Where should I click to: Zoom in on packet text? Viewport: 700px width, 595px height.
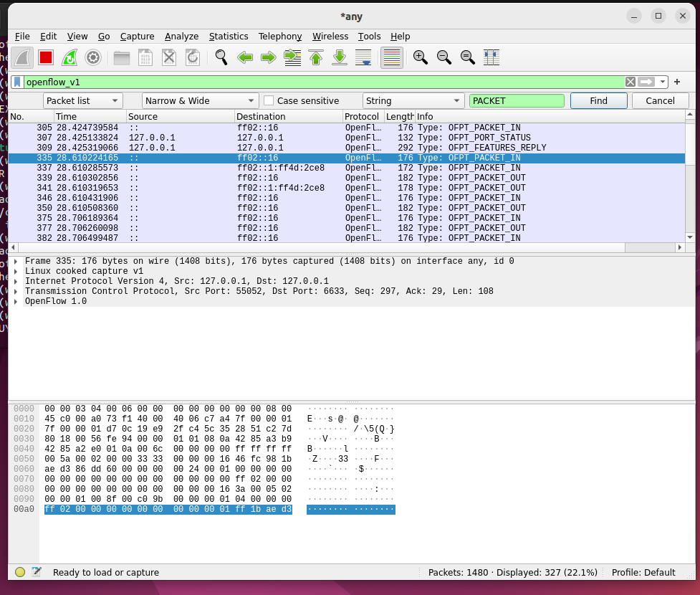[420, 57]
